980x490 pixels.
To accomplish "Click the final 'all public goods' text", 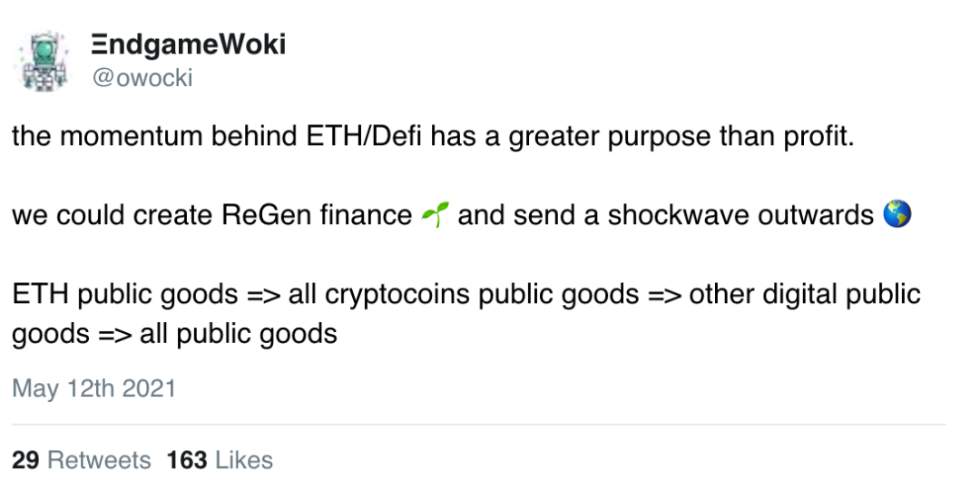I will 238,334.
